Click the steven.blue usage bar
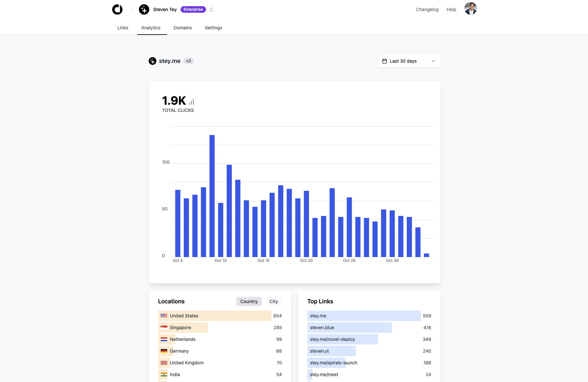Screen dimensions: 588x382 (x=349, y=327)
